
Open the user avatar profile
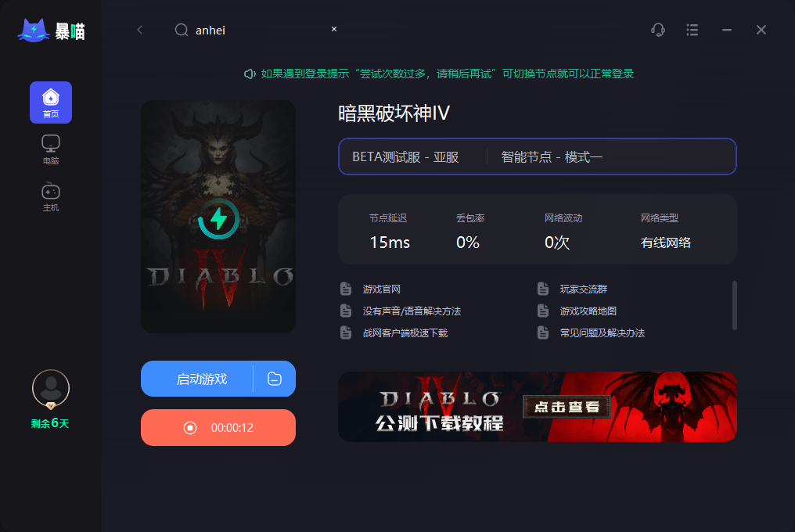coord(51,389)
